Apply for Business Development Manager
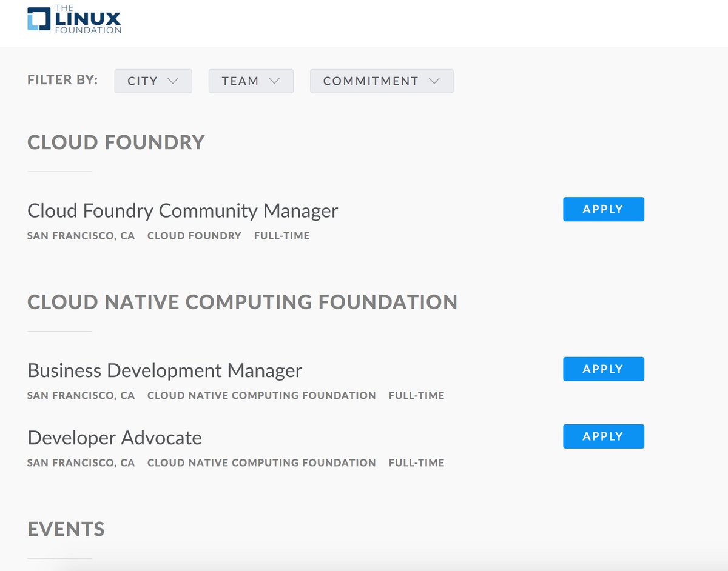728x571 pixels. 604,369
